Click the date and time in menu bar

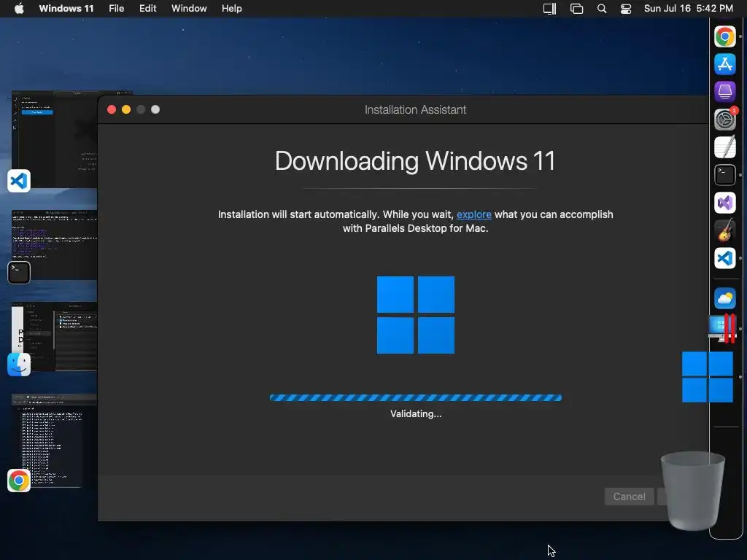(x=689, y=9)
